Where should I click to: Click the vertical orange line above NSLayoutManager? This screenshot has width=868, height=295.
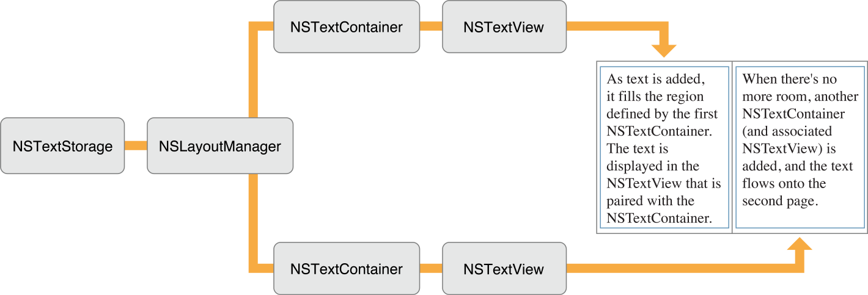coord(254,73)
